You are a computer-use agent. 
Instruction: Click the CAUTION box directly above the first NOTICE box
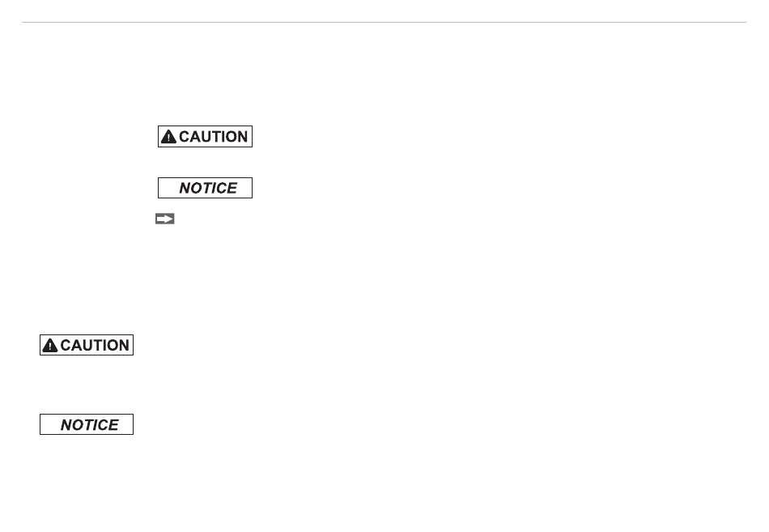(205, 136)
